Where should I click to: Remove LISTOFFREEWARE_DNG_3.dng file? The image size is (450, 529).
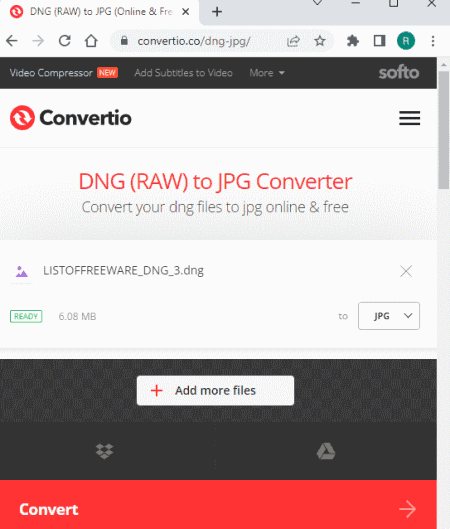(x=406, y=271)
